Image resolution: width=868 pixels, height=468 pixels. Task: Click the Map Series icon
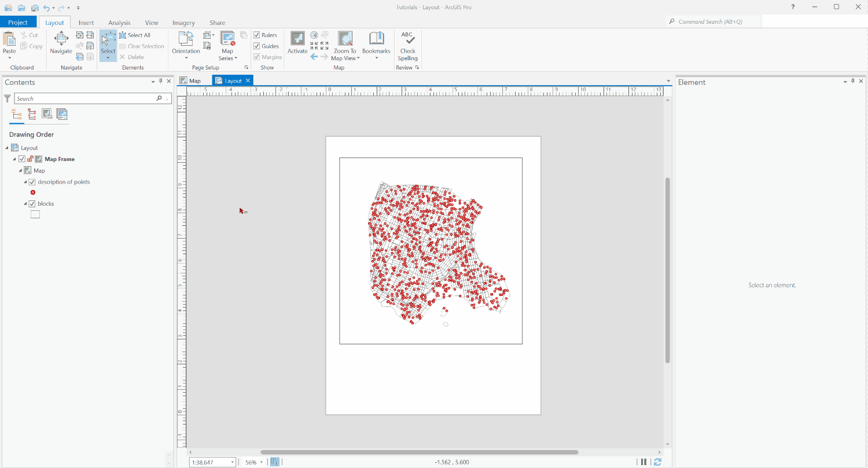click(x=227, y=39)
